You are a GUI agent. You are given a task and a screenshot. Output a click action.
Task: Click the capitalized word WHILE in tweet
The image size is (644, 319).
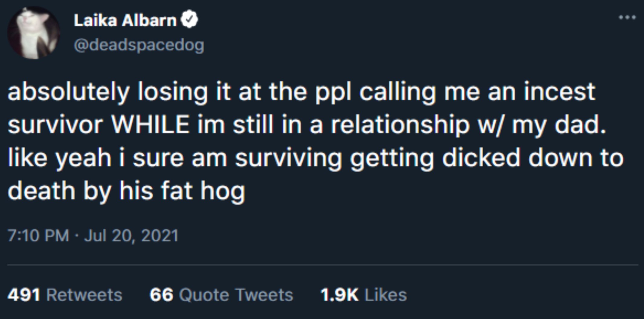(x=150, y=125)
